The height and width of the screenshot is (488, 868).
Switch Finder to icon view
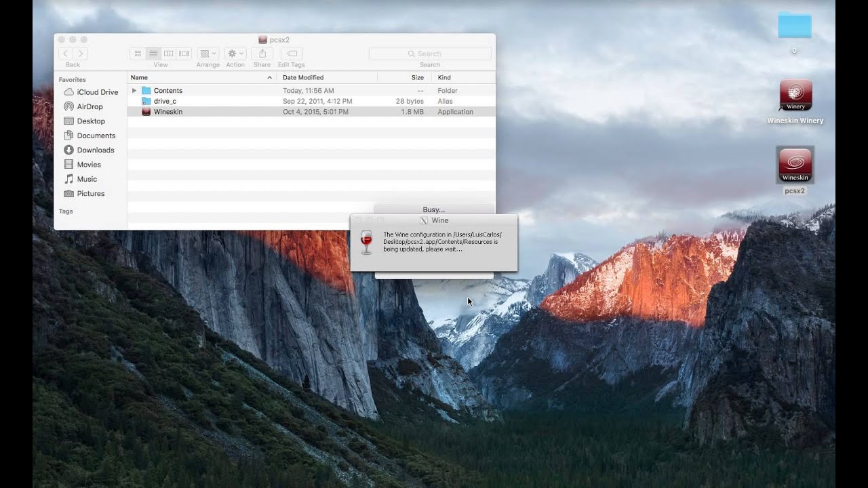138,54
